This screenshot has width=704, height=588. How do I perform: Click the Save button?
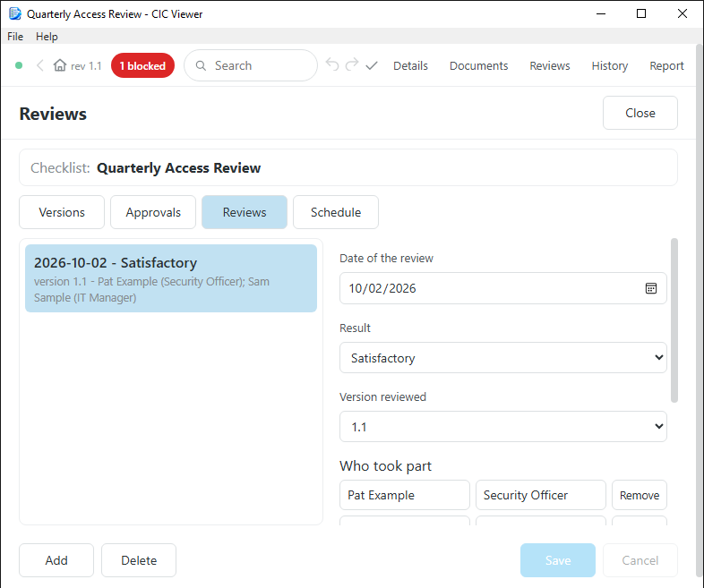click(x=558, y=560)
